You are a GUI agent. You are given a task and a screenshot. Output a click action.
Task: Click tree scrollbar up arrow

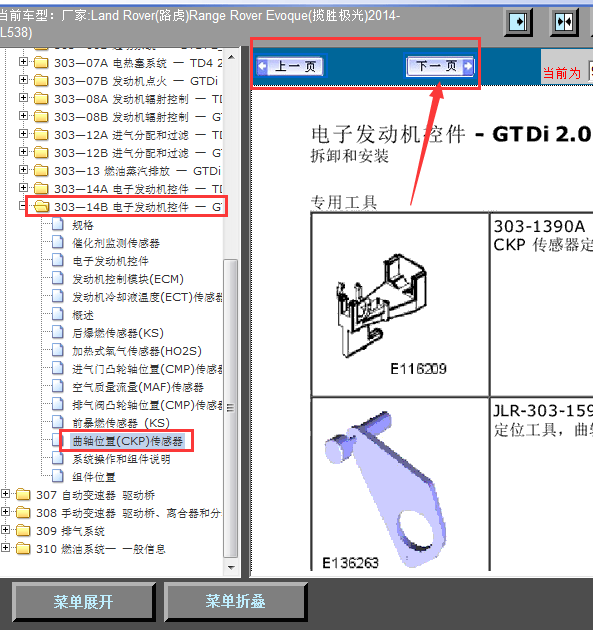231,58
